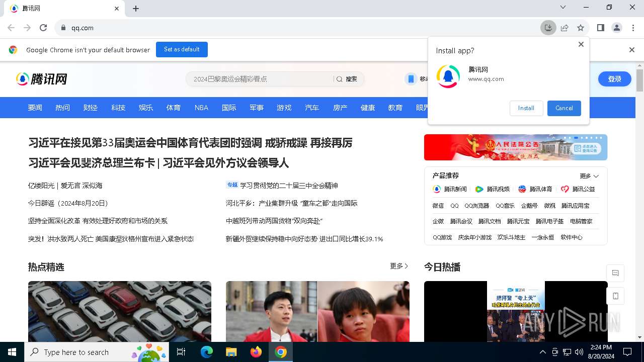The image size is (644, 362).
Task: Open 欢乐斗地主 link in product list
Action: pyautogui.click(x=511, y=237)
